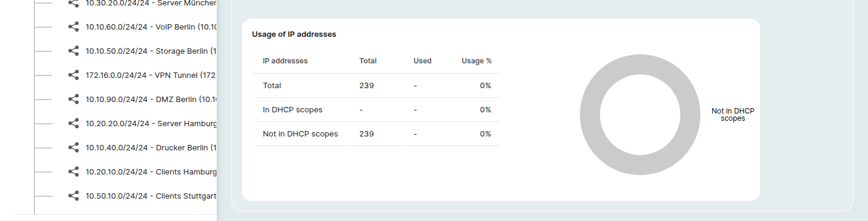Click 'Not in DHCP scopes' chart legend label
The image size is (868, 221).
[x=733, y=115]
